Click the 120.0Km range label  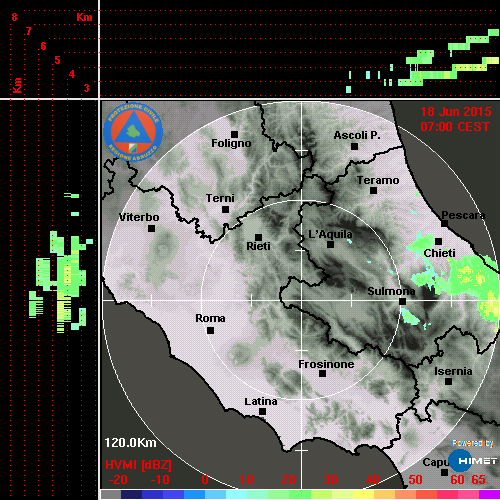[130, 443]
